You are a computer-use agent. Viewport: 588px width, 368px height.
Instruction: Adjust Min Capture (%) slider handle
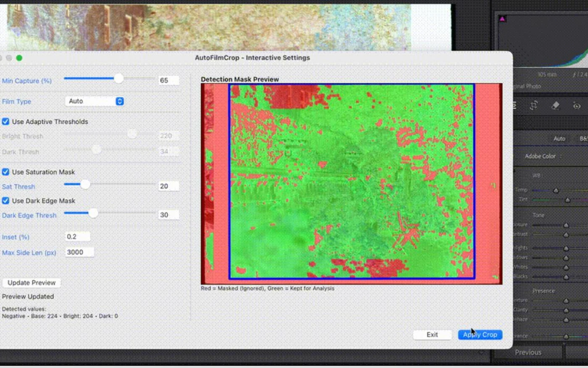pos(118,78)
